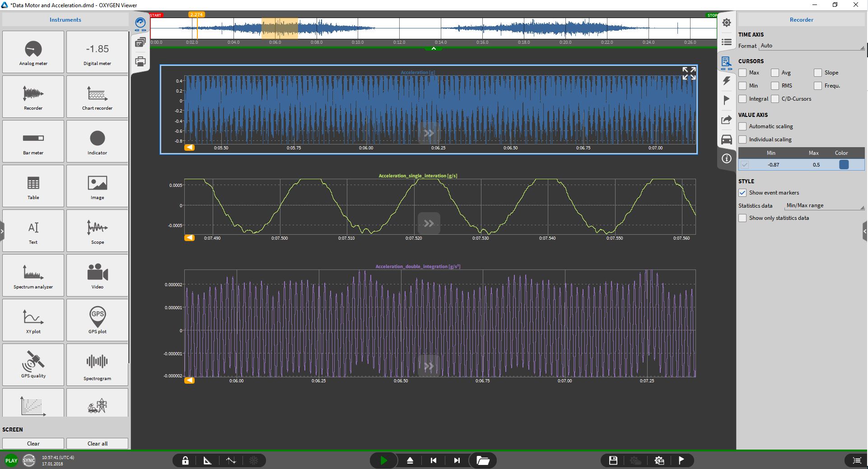The image size is (868, 469).
Task: Choose the XY plot instrument
Action: (x=33, y=320)
